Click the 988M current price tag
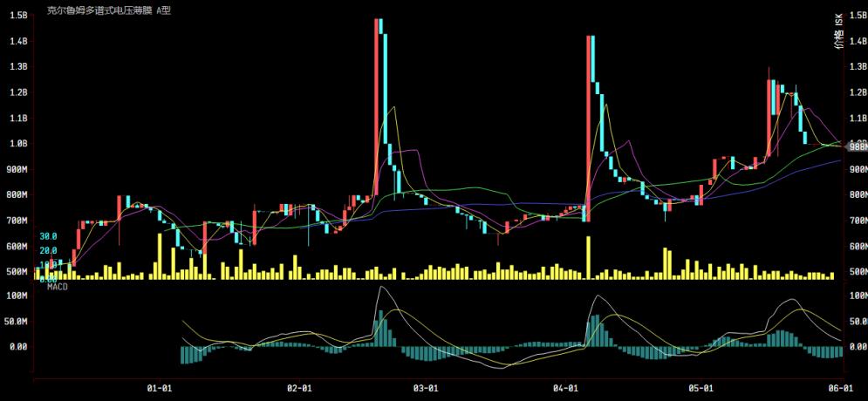Image resolution: width=868 pixels, height=401 pixels. [857, 146]
